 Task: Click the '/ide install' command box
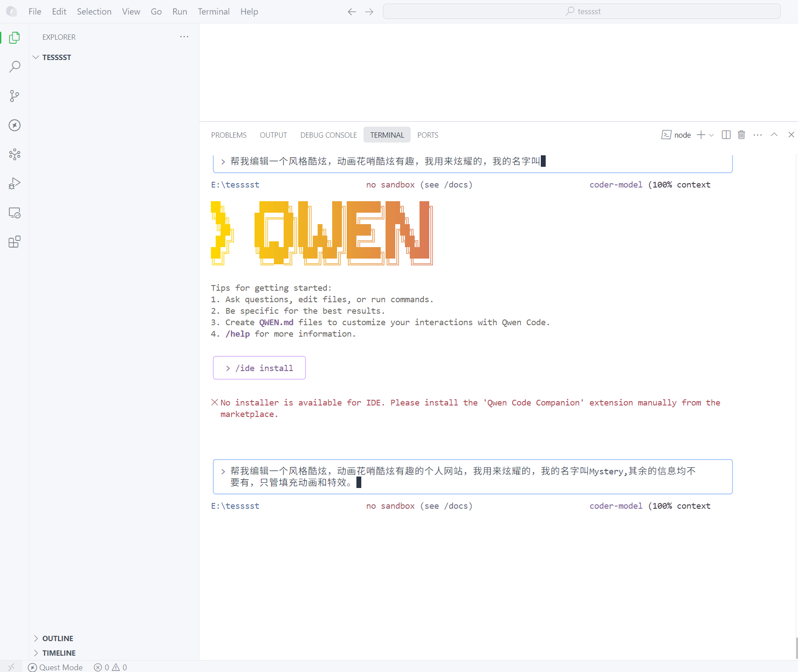click(259, 368)
